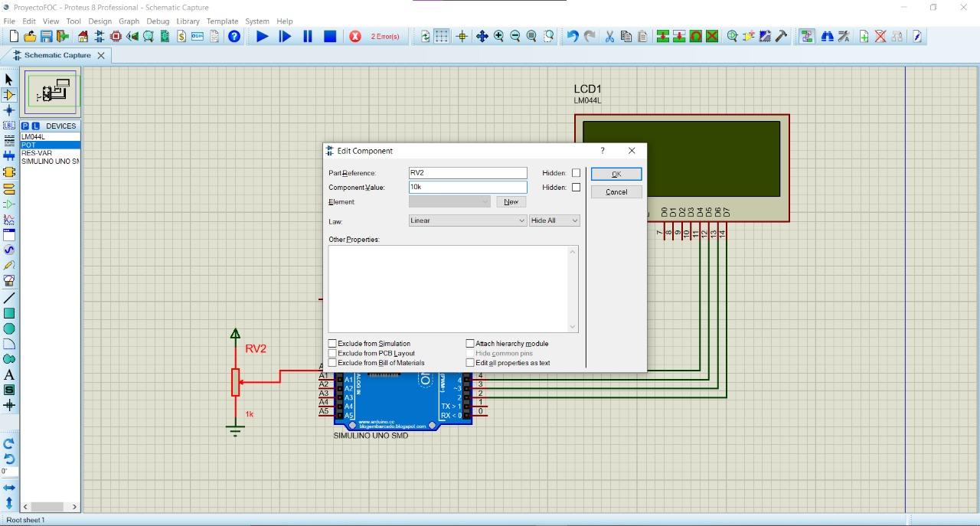Undo the last change

[573, 36]
